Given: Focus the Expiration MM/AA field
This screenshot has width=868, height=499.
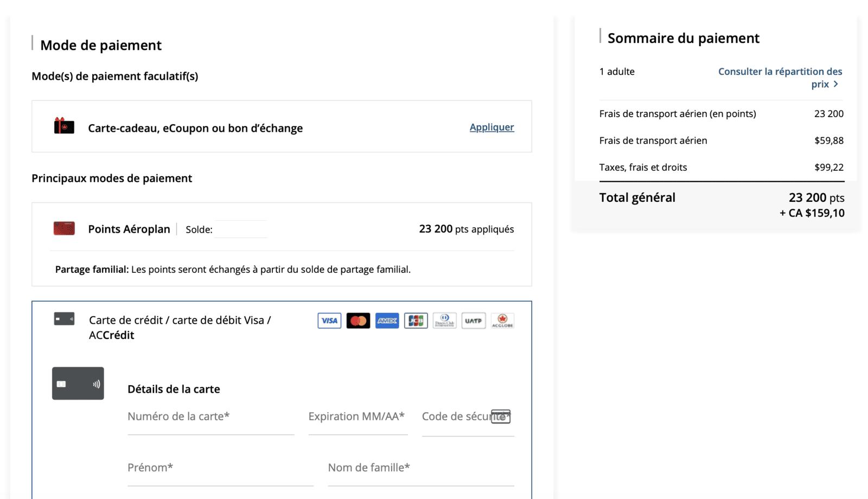Looking at the screenshot, I should (x=358, y=420).
